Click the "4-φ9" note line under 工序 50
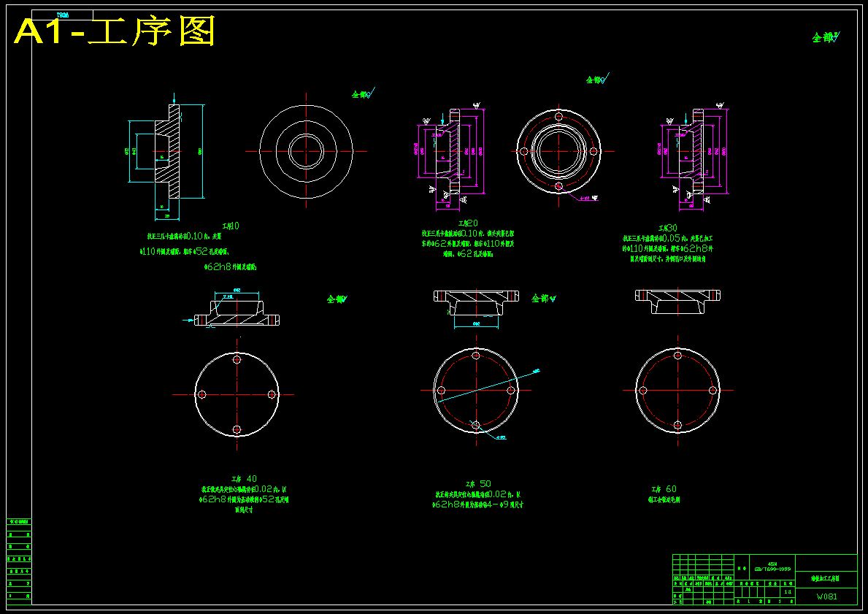The height and width of the screenshot is (614, 868). click(x=478, y=504)
